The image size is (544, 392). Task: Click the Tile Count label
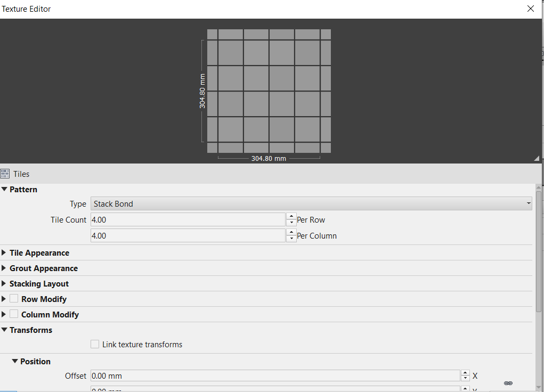(x=68, y=219)
